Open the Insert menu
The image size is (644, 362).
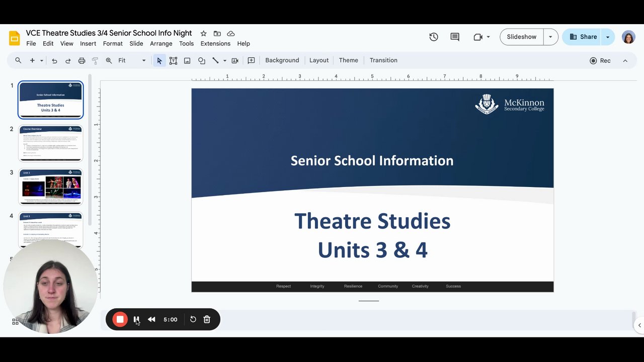tap(88, 44)
